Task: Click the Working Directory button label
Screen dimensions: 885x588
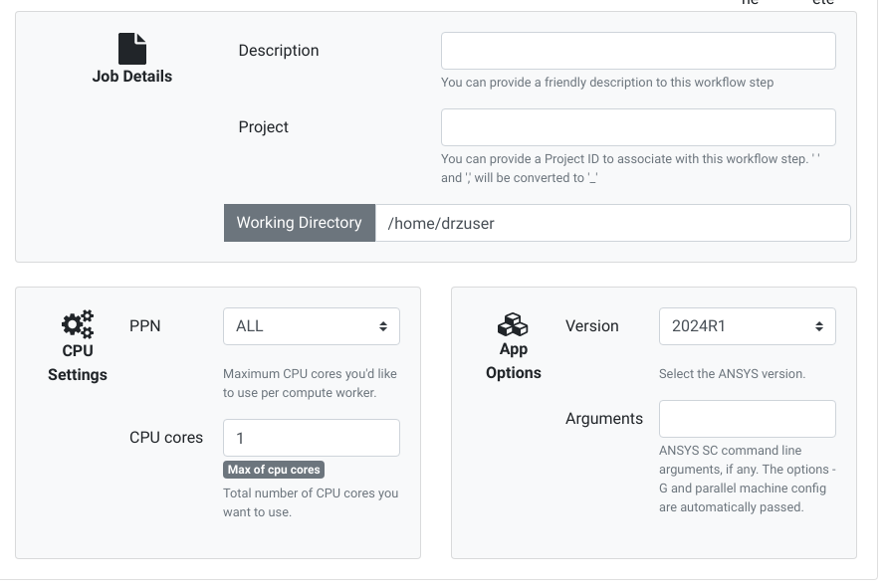Action: pyautogui.click(x=299, y=223)
